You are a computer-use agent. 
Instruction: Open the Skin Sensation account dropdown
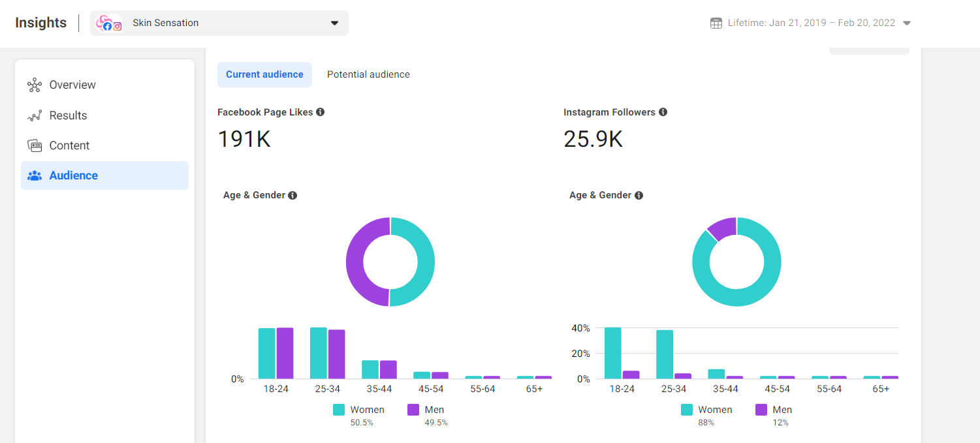[x=334, y=23]
